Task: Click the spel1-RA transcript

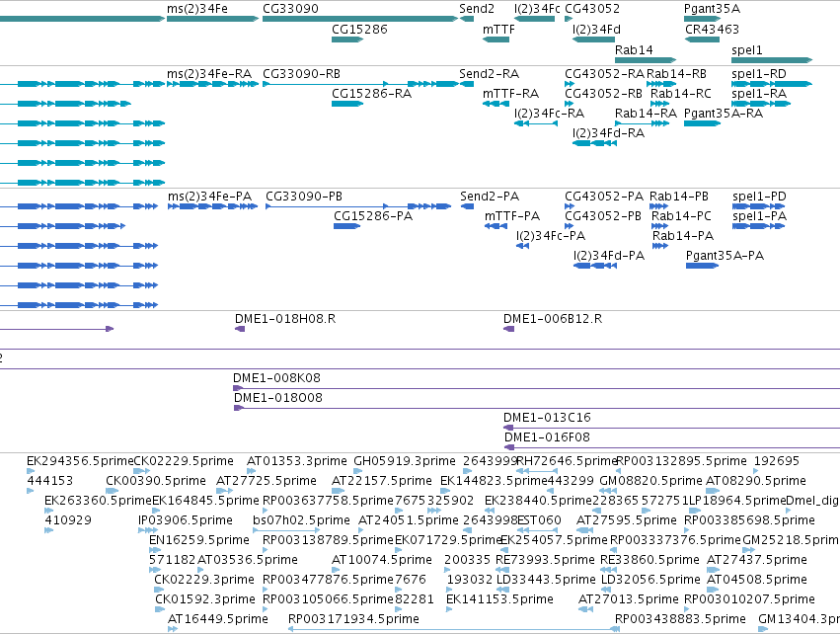Action: point(761,104)
